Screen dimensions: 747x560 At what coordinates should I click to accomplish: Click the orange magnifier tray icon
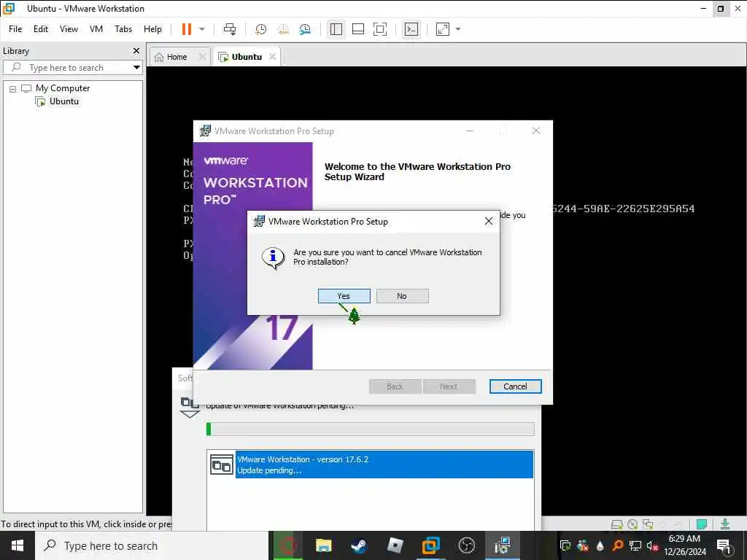point(617,545)
